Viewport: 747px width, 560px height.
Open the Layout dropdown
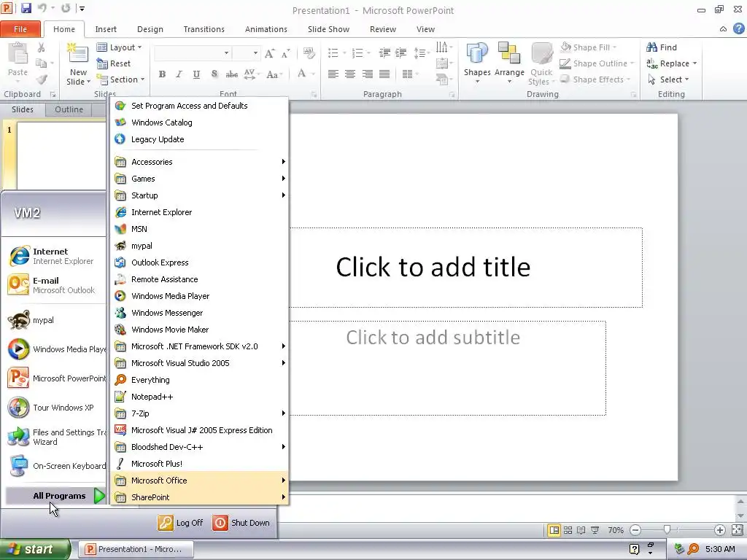click(119, 47)
